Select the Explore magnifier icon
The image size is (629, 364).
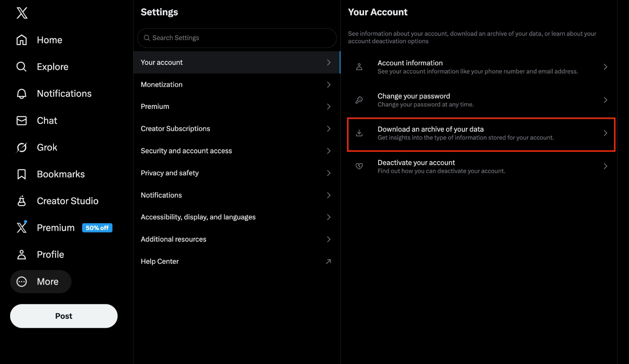[x=22, y=67]
